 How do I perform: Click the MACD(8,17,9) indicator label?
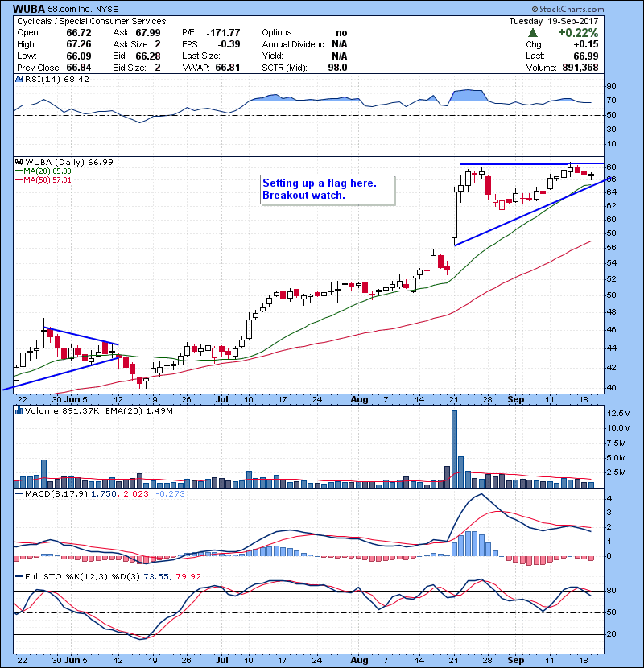point(56,493)
